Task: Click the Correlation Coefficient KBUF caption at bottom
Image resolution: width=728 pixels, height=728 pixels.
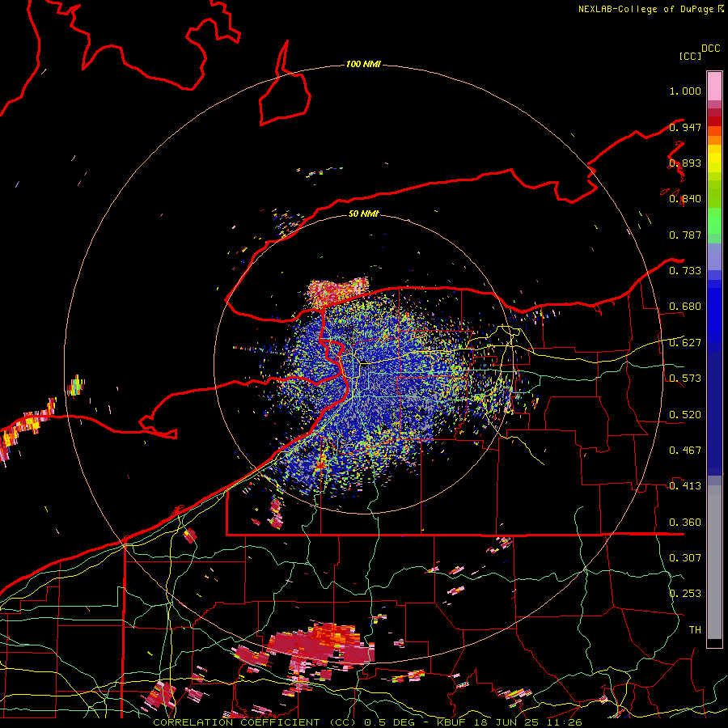Action: coord(367,722)
